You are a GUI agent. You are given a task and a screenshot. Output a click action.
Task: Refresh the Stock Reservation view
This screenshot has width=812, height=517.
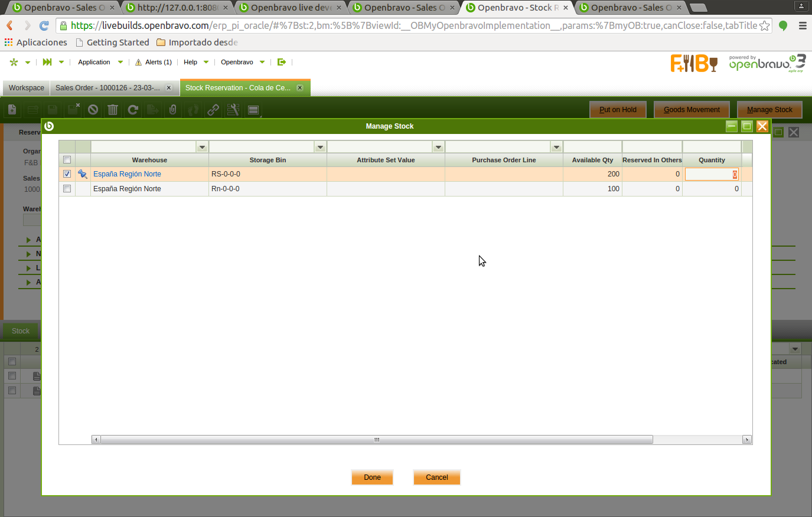[x=133, y=109]
